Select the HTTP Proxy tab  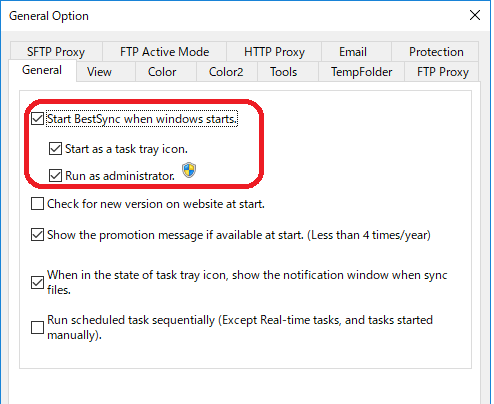tap(274, 52)
